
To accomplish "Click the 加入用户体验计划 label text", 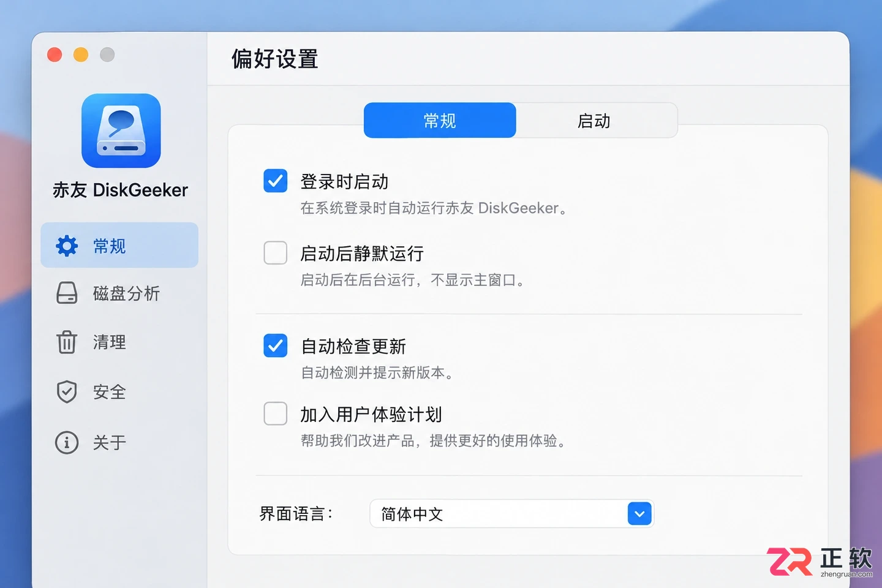I will [371, 415].
